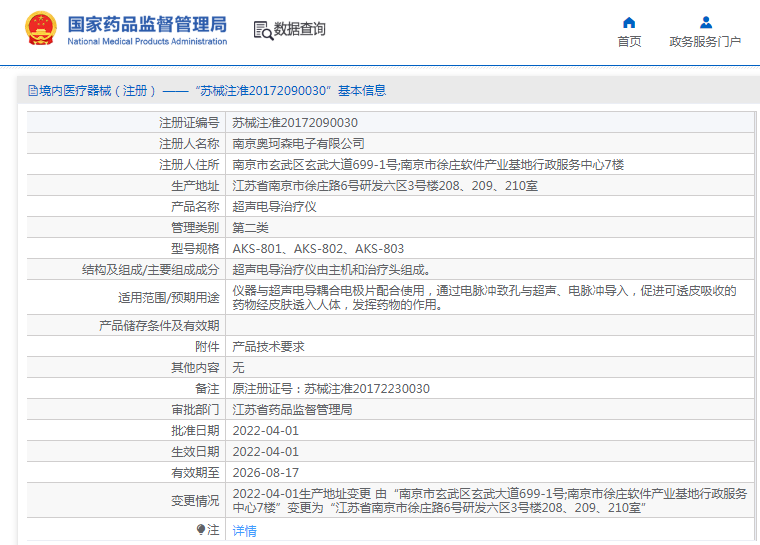The height and width of the screenshot is (545, 760).
Task: Click the 附件 label
Action: [207, 347]
